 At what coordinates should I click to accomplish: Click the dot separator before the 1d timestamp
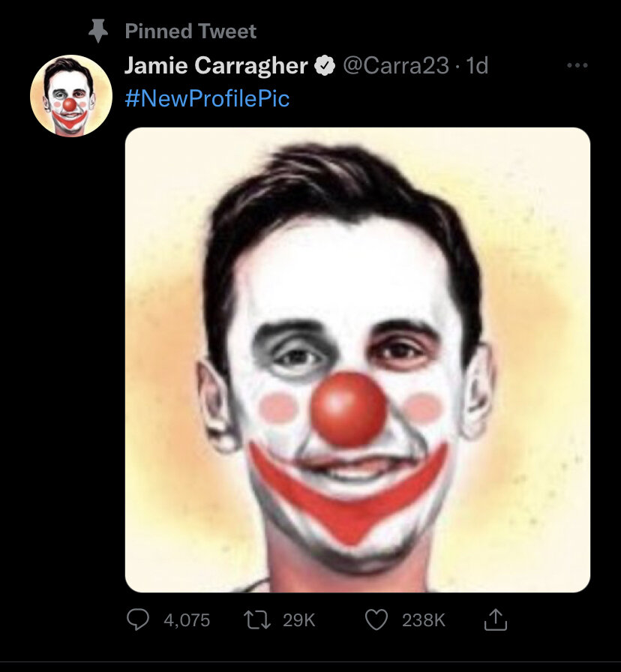457,67
